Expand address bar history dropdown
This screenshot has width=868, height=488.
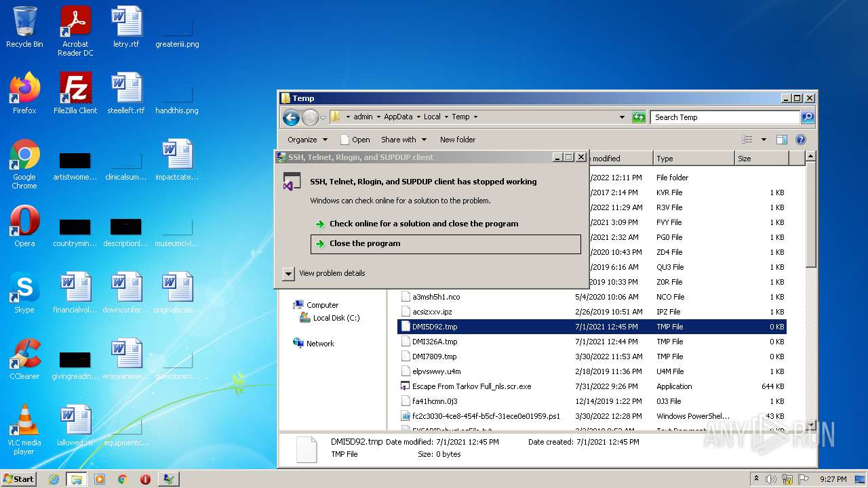tap(622, 117)
